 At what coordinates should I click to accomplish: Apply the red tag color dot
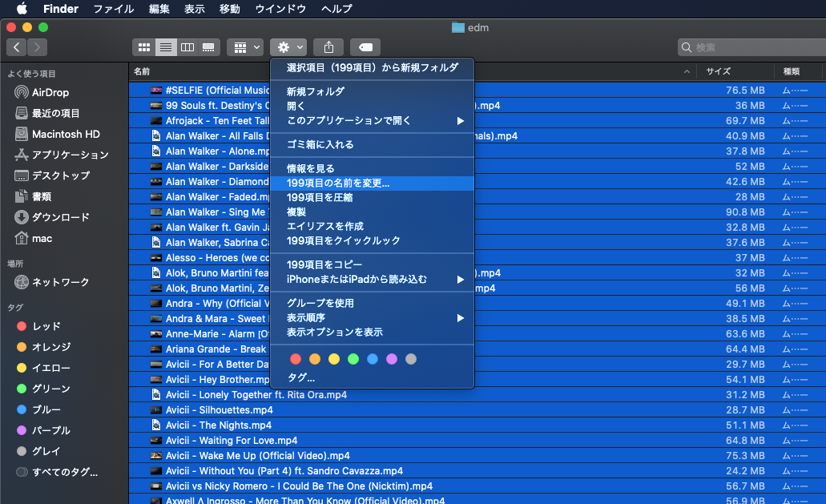tap(295, 359)
